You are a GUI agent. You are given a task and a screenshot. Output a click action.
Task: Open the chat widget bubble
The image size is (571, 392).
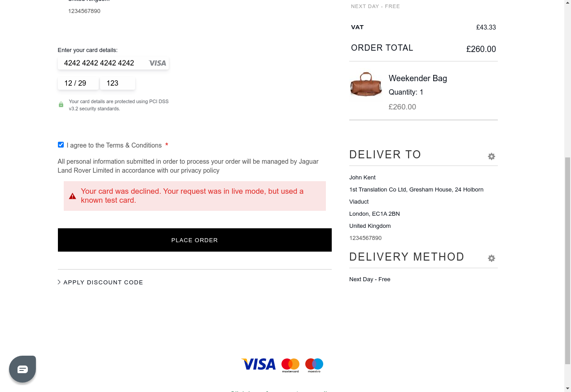click(22, 369)
